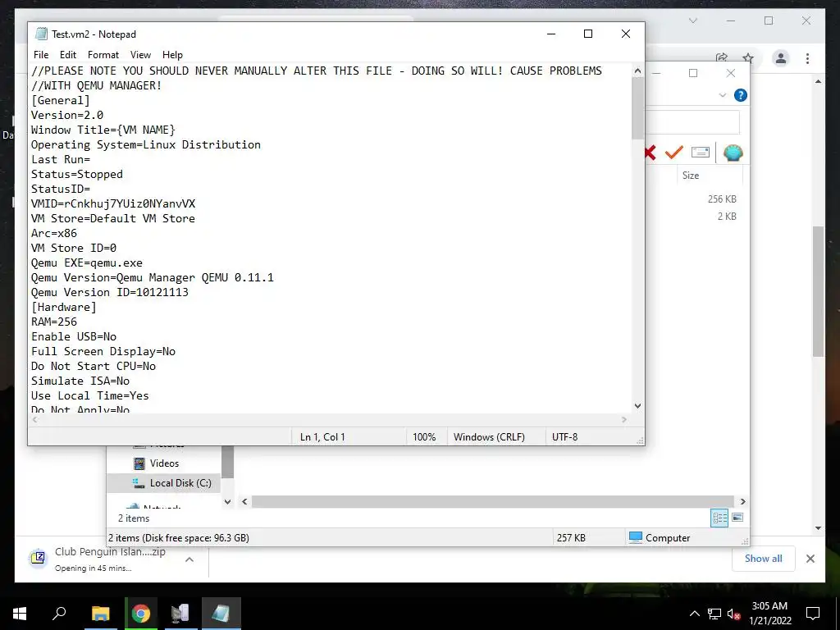Open the Notepad Help menu
Screen dimensions: 840x630
(172, 55)
